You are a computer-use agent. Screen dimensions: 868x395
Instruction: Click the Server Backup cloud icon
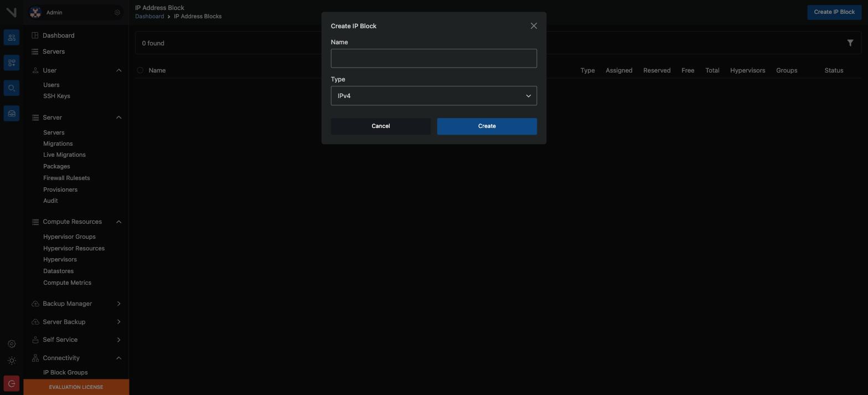pos(35,322)
